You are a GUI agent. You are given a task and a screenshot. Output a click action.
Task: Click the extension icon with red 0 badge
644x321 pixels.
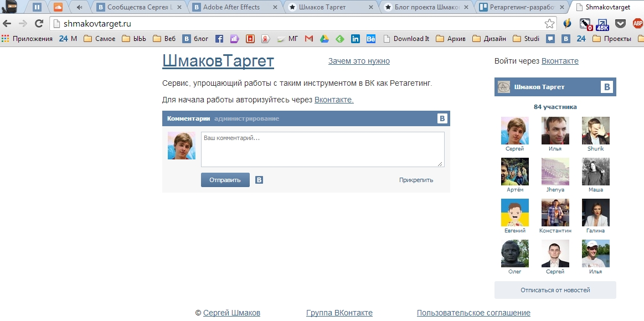pyautogui.click(x=585, y=24)
